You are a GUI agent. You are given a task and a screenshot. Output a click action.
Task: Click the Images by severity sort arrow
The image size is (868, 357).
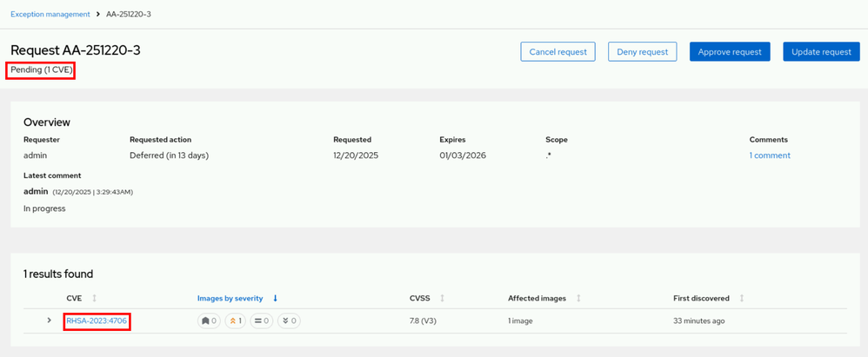point(276,298)
